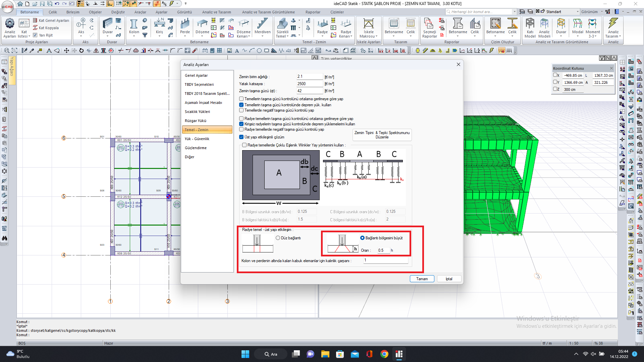Click Kat Kopyala in ribbon
Viewport: 644px width, 362px height.
click(x=46, y=28)
